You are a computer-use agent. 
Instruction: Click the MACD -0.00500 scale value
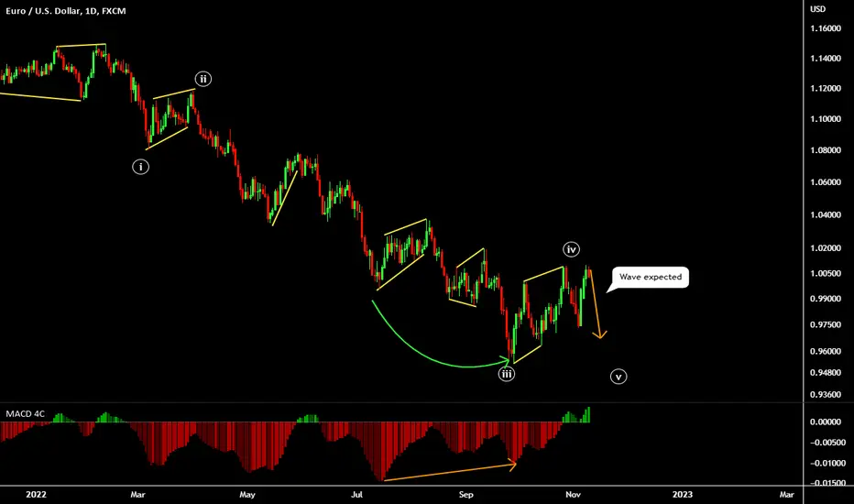click(827, 443)
